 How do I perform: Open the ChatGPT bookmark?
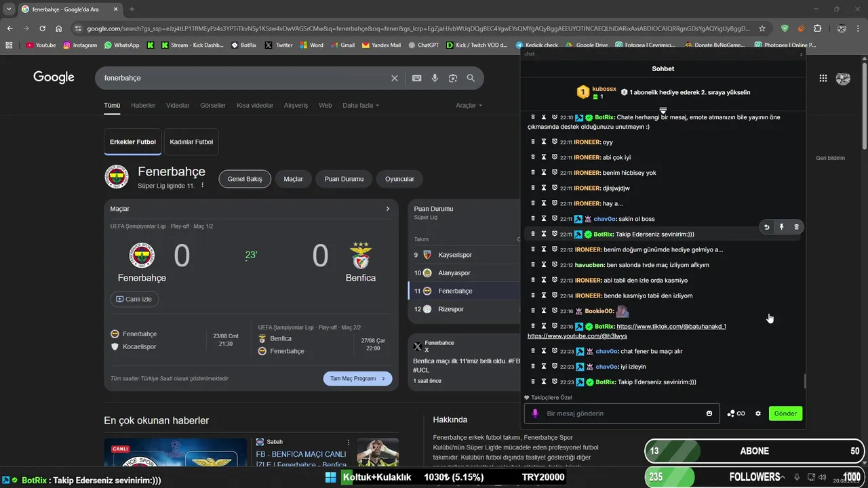pos(422,45)
